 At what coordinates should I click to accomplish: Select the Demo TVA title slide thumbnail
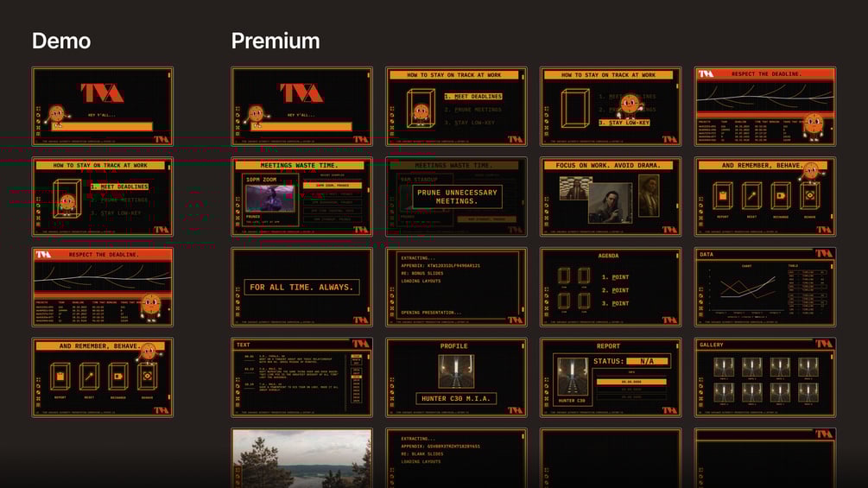coord(103,106)
